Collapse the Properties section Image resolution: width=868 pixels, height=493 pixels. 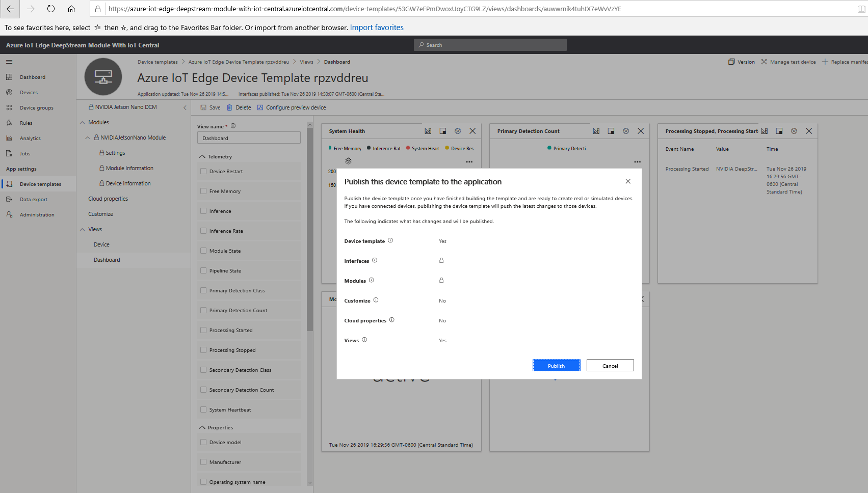point(202,427)
